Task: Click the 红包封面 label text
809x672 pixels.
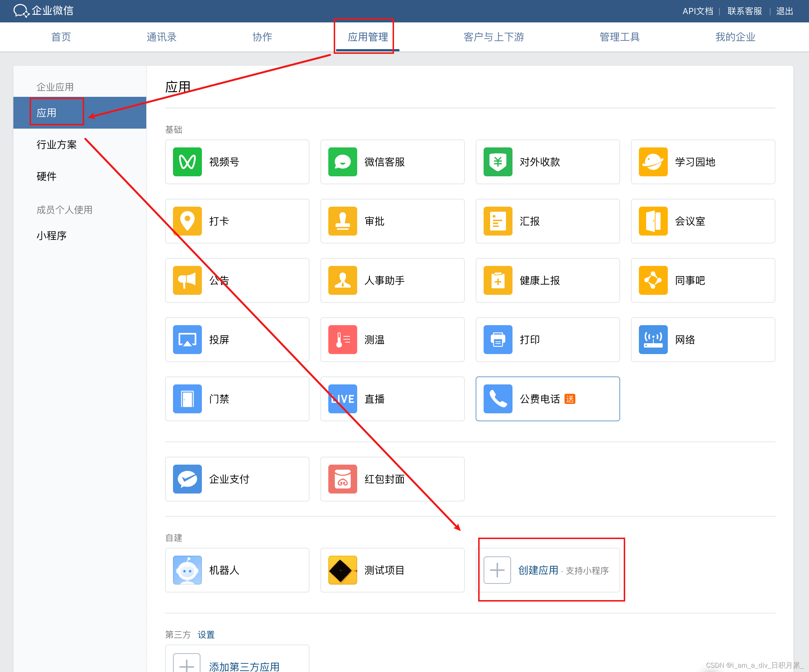Action: (x=385, y=479)
